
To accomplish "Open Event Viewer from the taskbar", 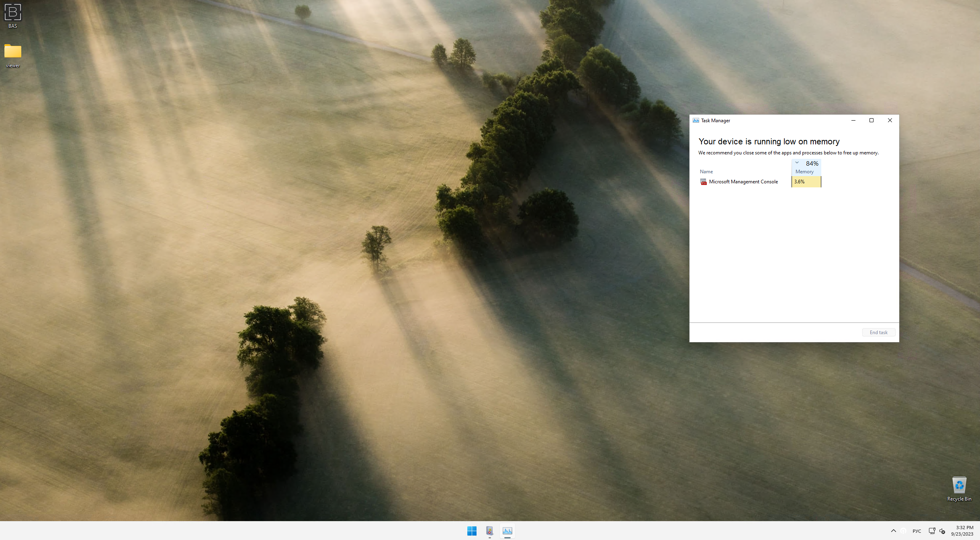I will pos(489,531).
